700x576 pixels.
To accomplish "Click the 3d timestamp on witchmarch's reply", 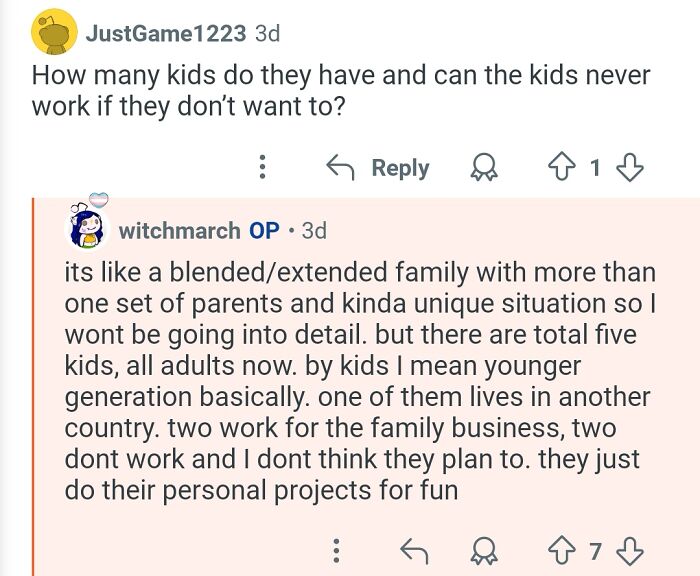I will pyautogui.click(x=314, y=230).
